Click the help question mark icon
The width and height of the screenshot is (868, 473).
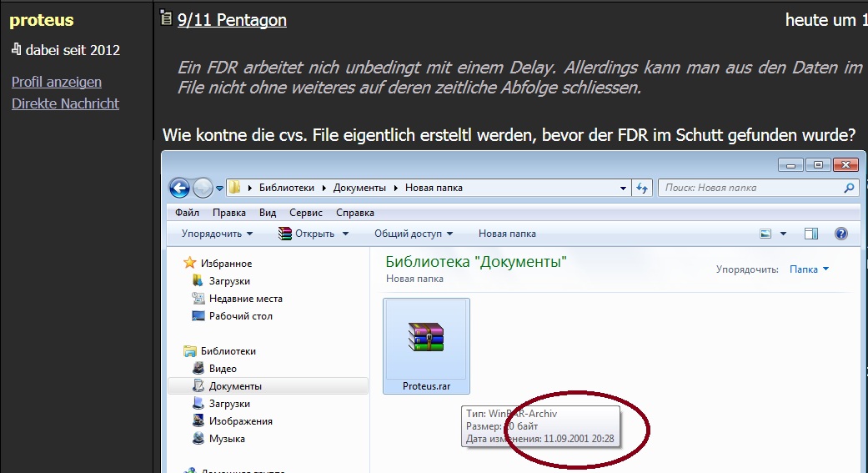point(841,234)
